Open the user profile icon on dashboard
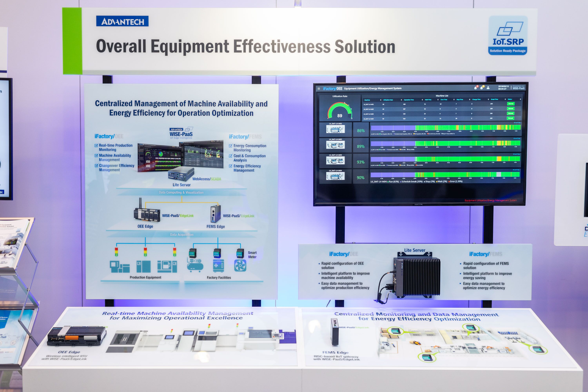 [488, 88]
